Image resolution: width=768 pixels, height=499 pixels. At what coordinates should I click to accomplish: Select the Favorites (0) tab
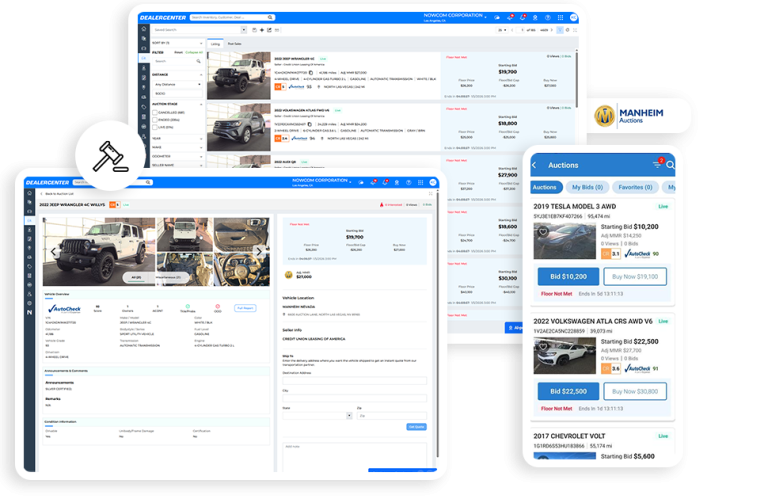click(x=635, y=187)
